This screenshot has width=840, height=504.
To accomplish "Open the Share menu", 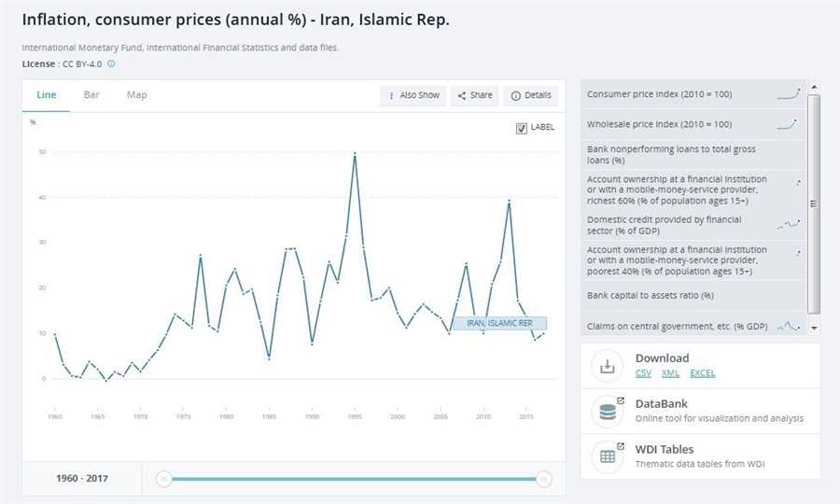I will pyautogui.click(x=474, y=95).
